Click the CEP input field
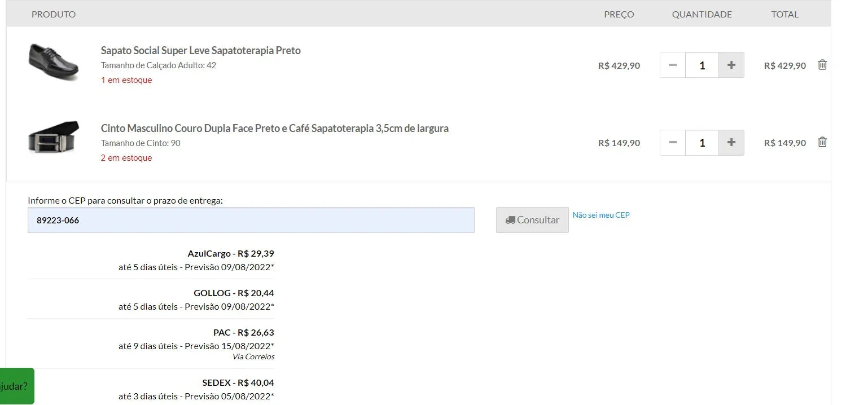The image size is (868, 405). click(x=251, y=220)
